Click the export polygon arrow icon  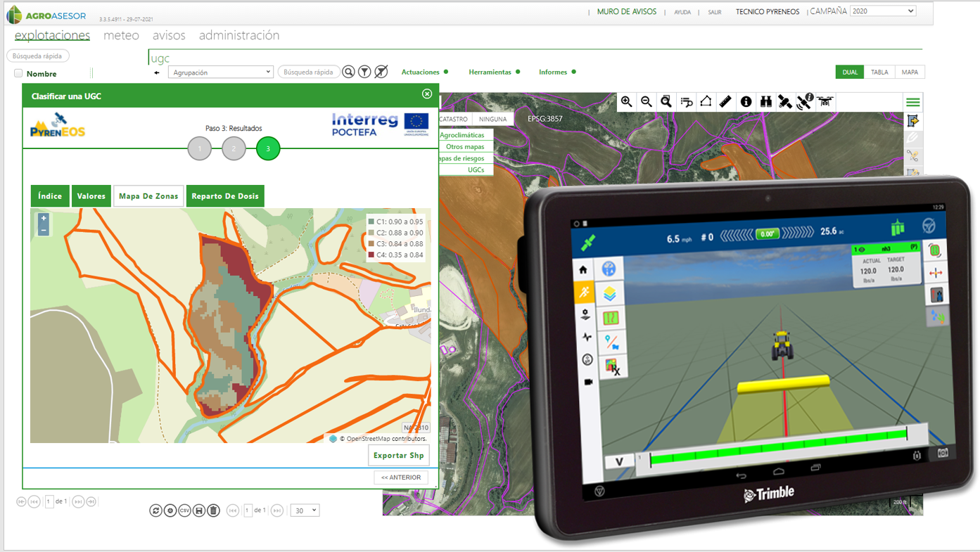[x=912, y=121]
